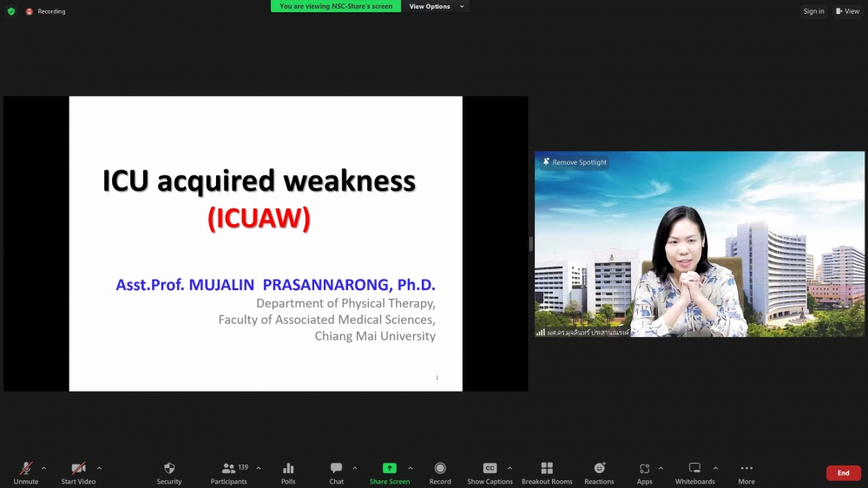Screen dimensions: 868x488
Task: Open the More menu
Action: [746, 469]
